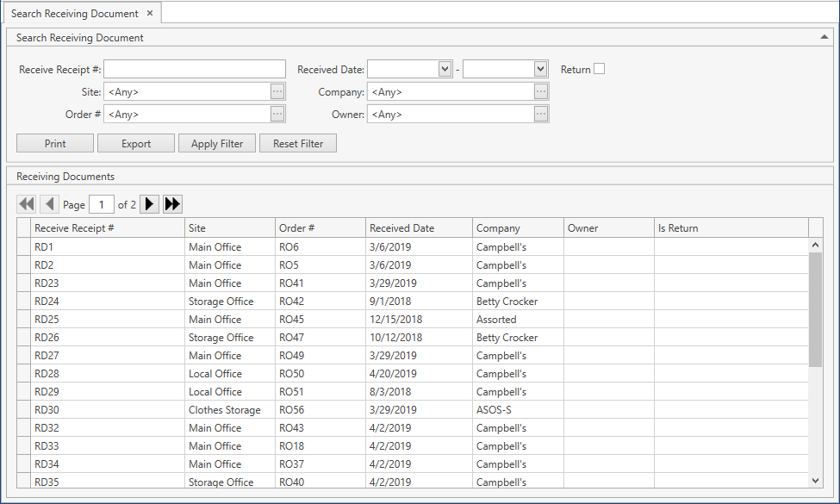Click the Apply Filter button
The image size is (840, 504).
(216, 143)
